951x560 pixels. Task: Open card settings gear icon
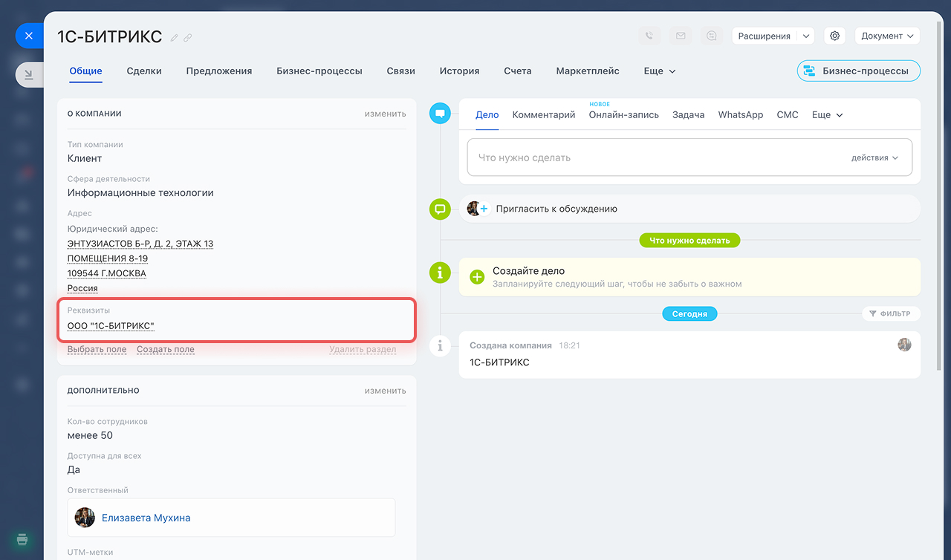click(x=835, y=36)
